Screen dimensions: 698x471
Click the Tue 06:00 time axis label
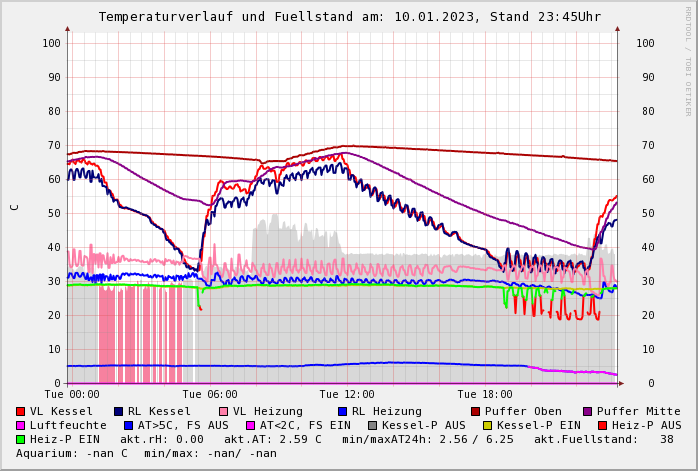coord(209,395)
